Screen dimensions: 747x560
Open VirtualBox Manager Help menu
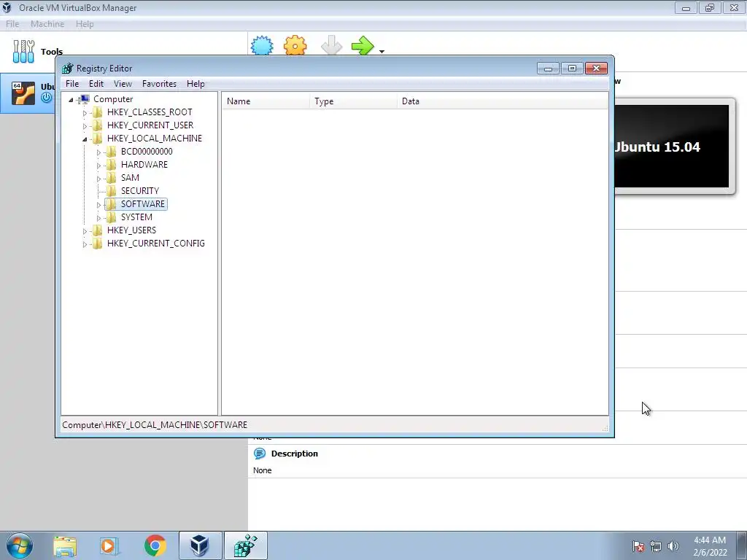(85, 24)
